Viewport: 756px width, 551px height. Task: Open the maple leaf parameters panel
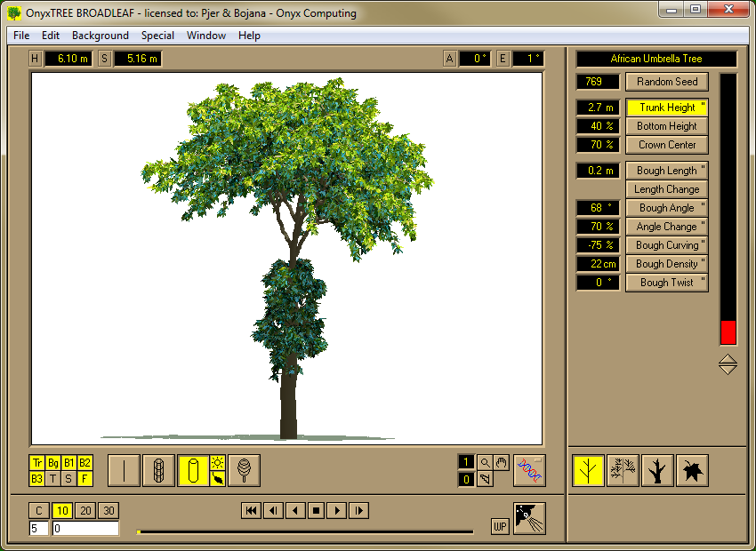(692, 470)
